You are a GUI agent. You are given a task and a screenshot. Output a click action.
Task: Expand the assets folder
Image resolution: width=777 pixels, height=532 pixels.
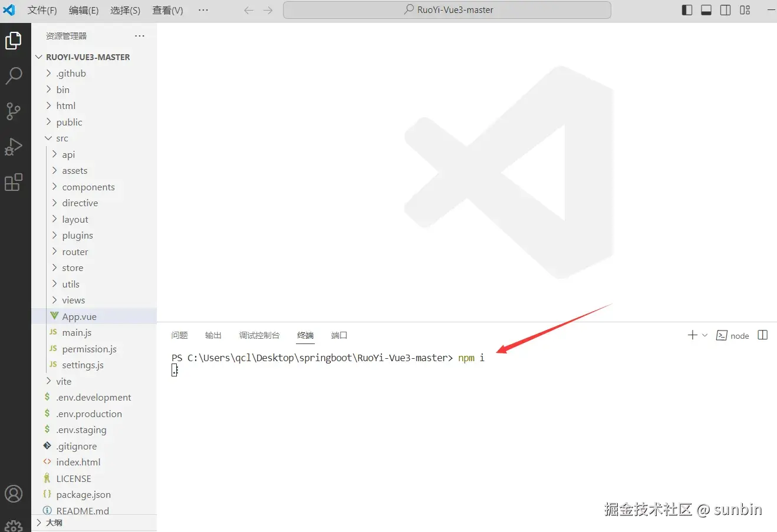pos(94,170)
